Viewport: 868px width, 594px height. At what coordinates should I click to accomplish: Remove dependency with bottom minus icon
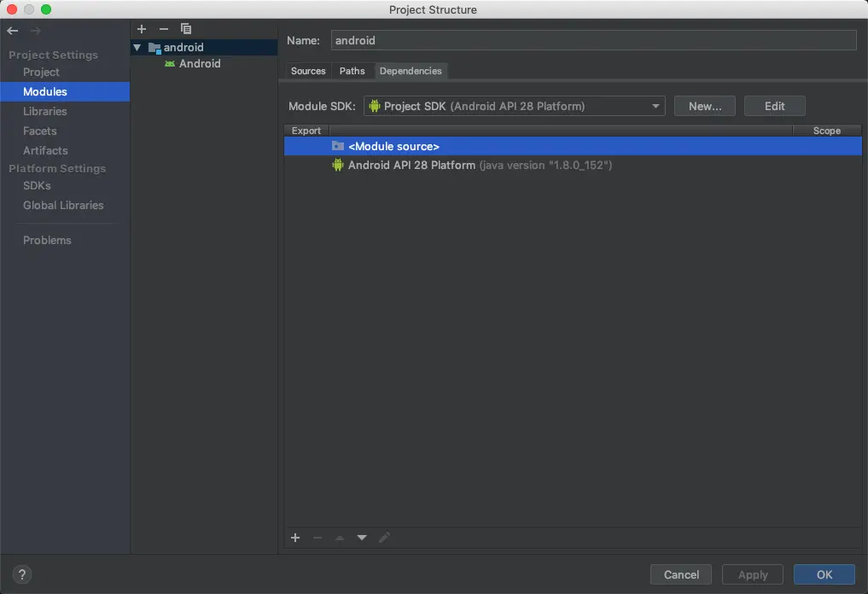[x=317, y=538]
